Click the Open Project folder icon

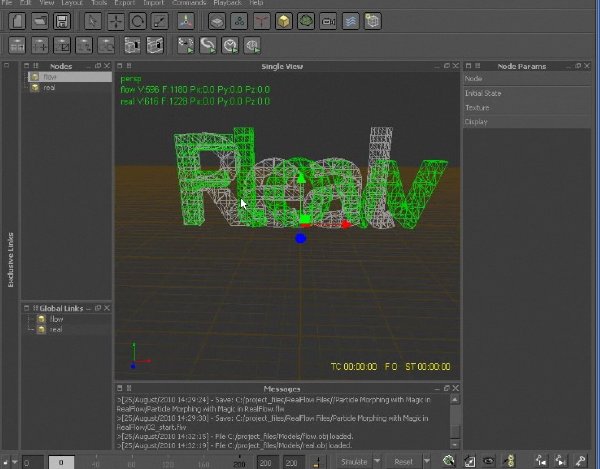[39, 21]
